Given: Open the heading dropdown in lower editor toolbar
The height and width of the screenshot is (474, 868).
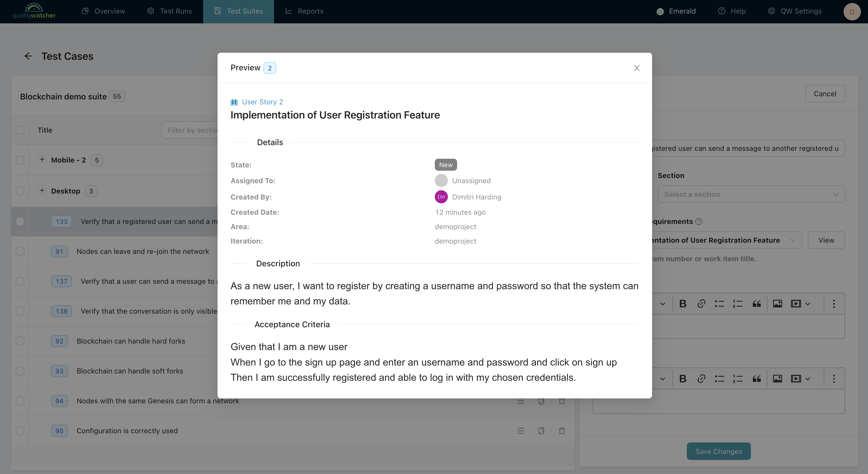Looking at the screenshot, I should pyautogui.click(x=662, y=379).
